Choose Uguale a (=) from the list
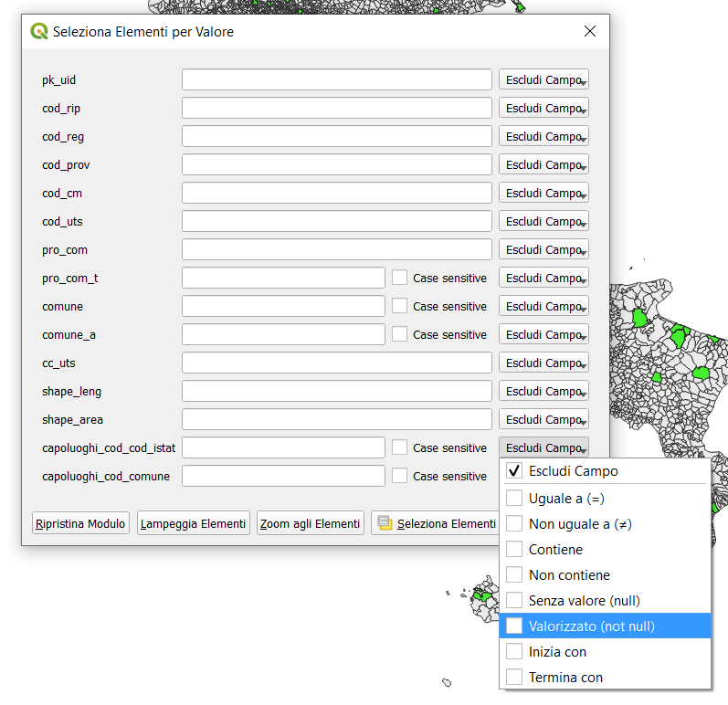 (567, 498)
